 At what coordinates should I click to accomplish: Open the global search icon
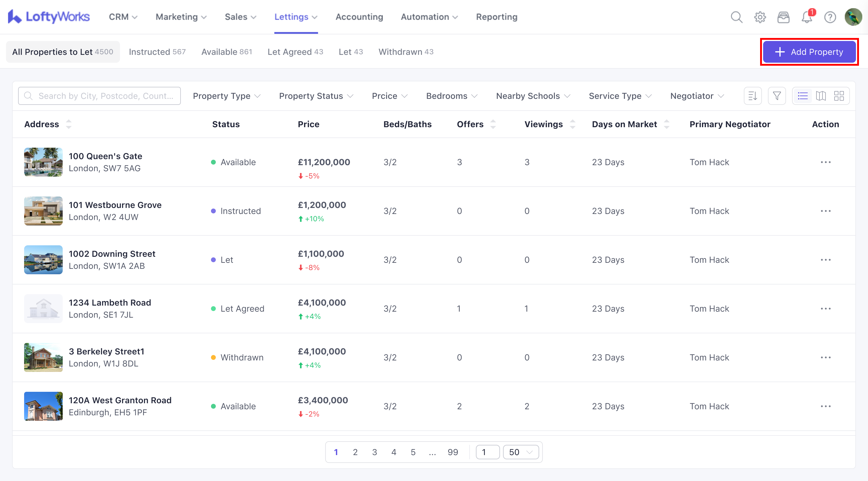click(x=737, y=17)
